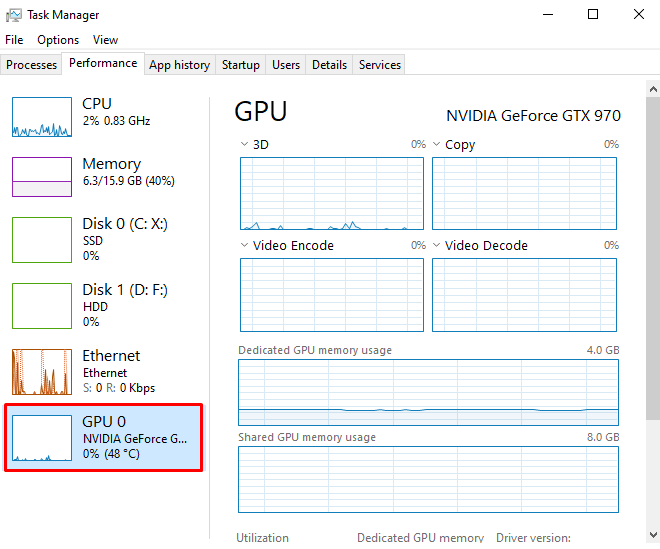This screenshot has width=660, height=549.
Task: Open the Video Encode graph dropdown
Action: pyautogui.click(x=244, y=245)
